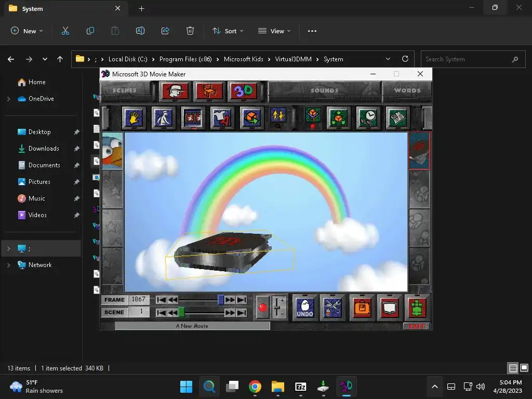The height and width of the screenshot is (399, 532).
Task: Click the 'A New Movie' title field
Action: click(192, 326)
